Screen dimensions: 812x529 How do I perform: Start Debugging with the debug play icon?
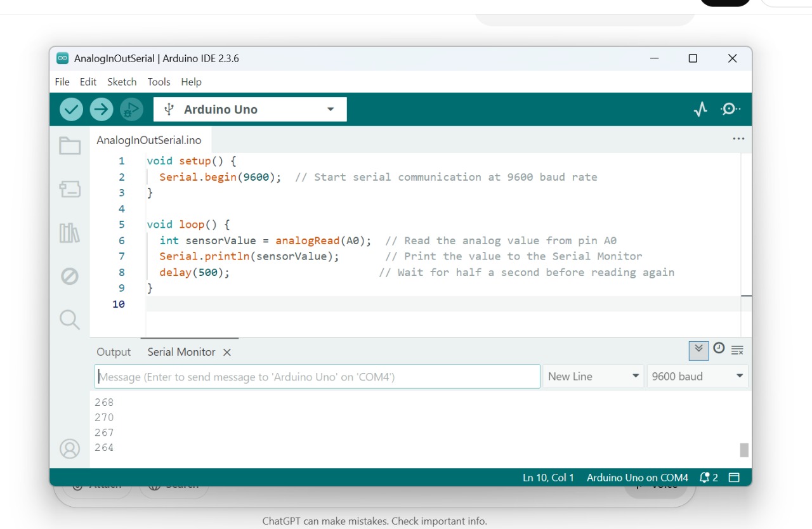[x=131, y=109]
